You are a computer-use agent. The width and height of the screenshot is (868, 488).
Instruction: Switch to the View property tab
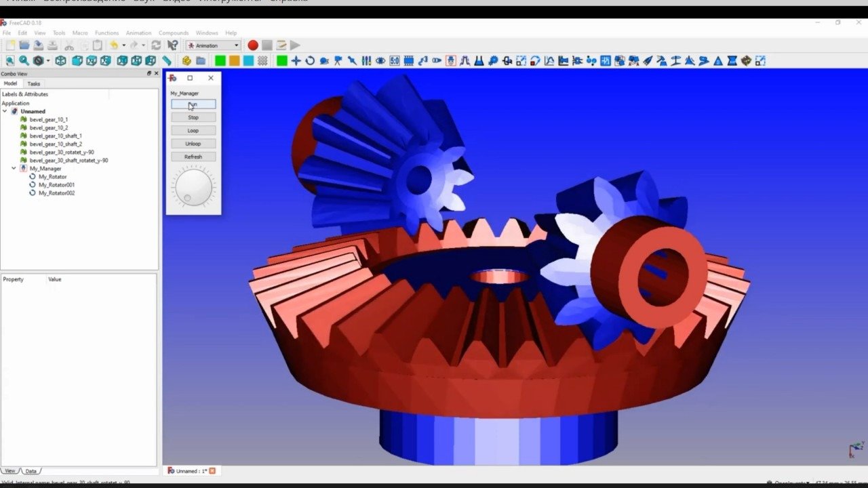[x=9, y=470]
